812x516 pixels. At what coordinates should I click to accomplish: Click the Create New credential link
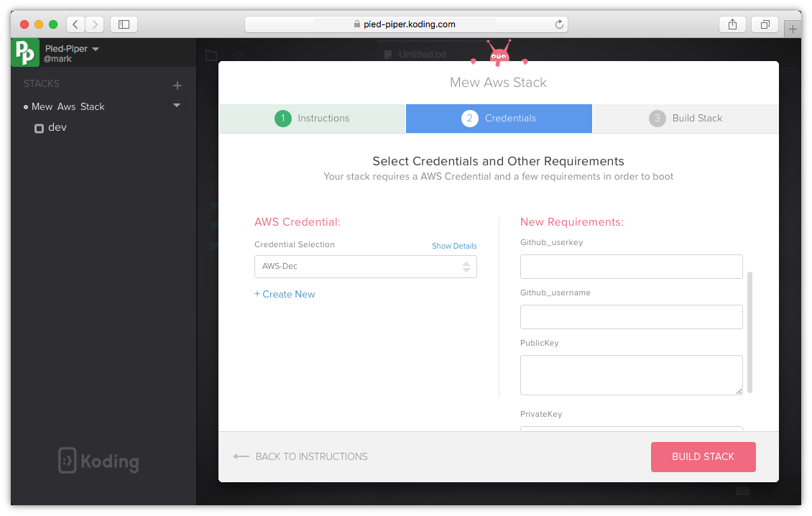[x=285, y=294]
